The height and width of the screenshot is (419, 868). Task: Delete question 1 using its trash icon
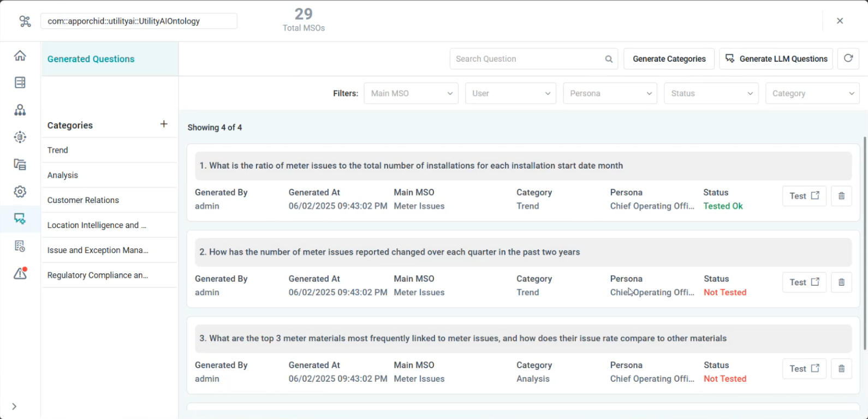pos(841,196)
